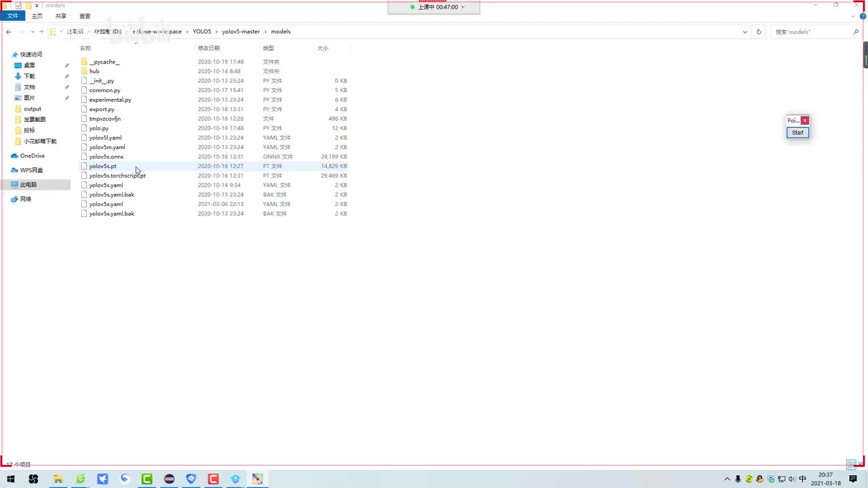Sort files by the 名称 column header
Screen dimensions: 868x488
[85, 48]
